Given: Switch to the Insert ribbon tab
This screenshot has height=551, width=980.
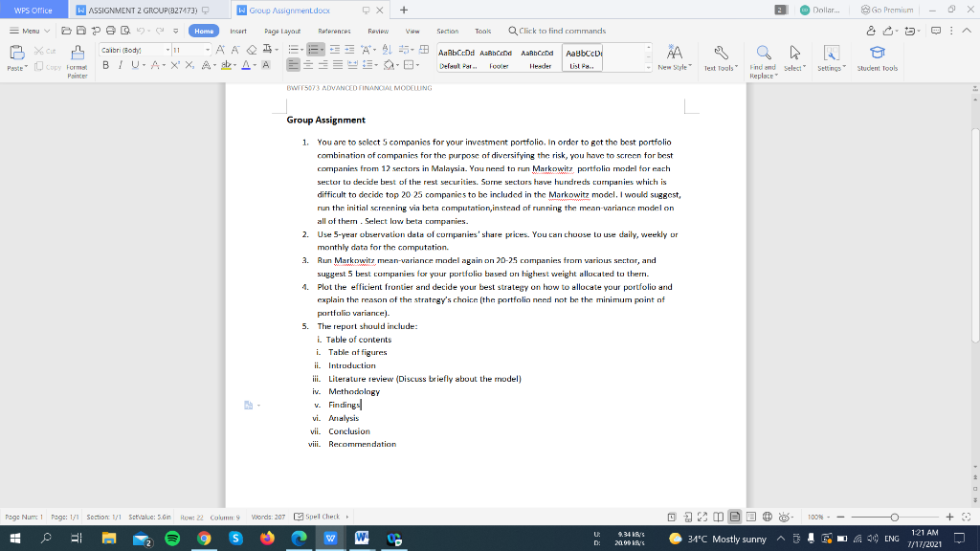Looking at the screenshot, I should 237,31.
